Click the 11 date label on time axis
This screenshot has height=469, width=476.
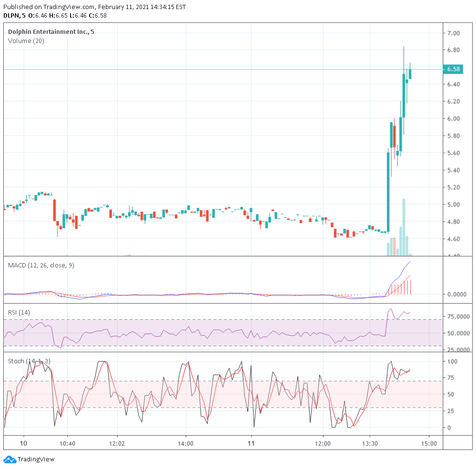pyautogui.click(x=251, y=443)
